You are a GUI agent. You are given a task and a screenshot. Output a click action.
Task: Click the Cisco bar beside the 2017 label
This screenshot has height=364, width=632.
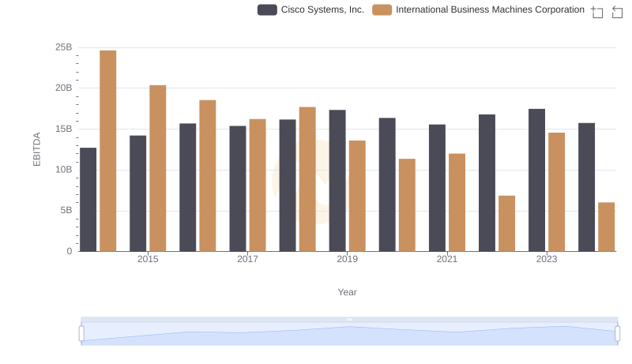pos(238,189)
